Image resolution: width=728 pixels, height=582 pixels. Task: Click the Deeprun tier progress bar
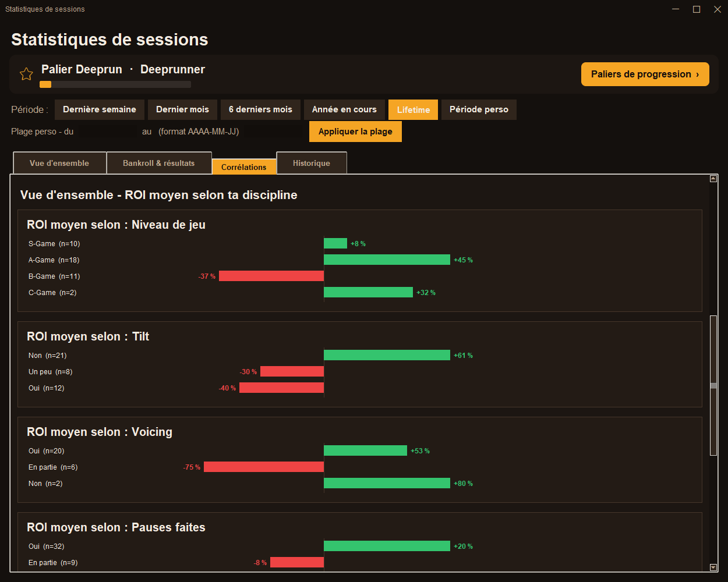(115, 84)
